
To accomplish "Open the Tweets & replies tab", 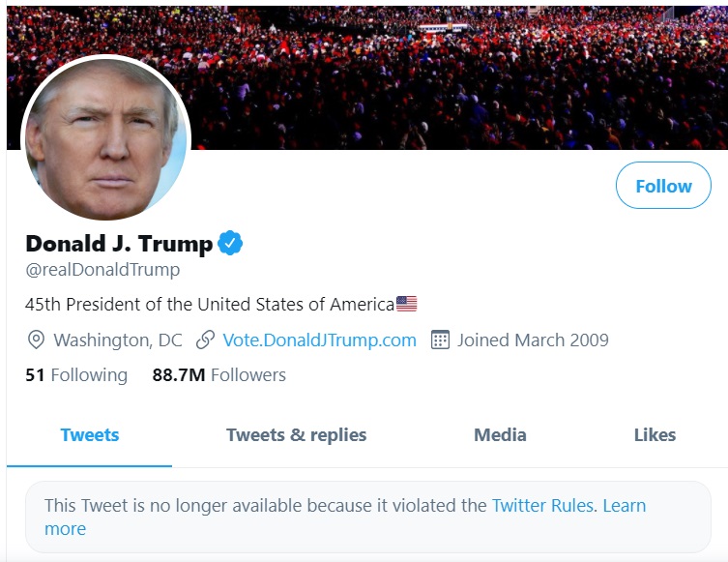I will pos(296,435).
